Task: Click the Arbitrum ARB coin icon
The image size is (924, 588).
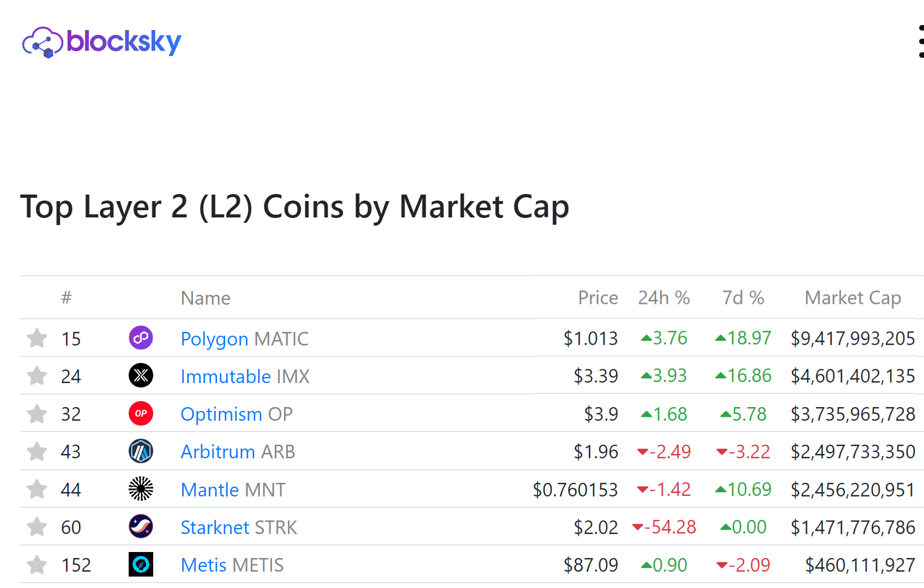Action: coord(141,451)
